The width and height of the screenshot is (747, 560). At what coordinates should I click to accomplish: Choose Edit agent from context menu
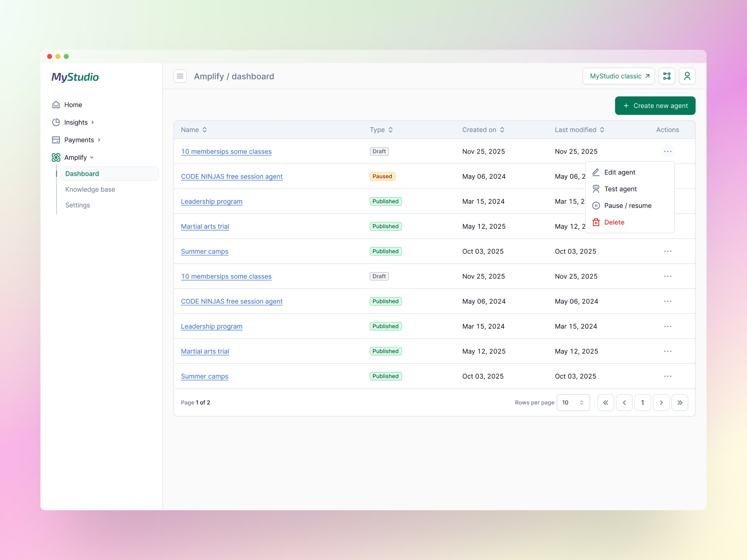(619, 172)
